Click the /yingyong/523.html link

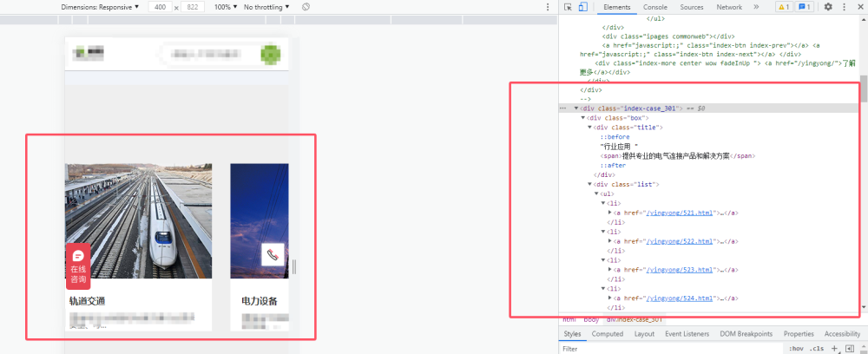tap(680, 270)
